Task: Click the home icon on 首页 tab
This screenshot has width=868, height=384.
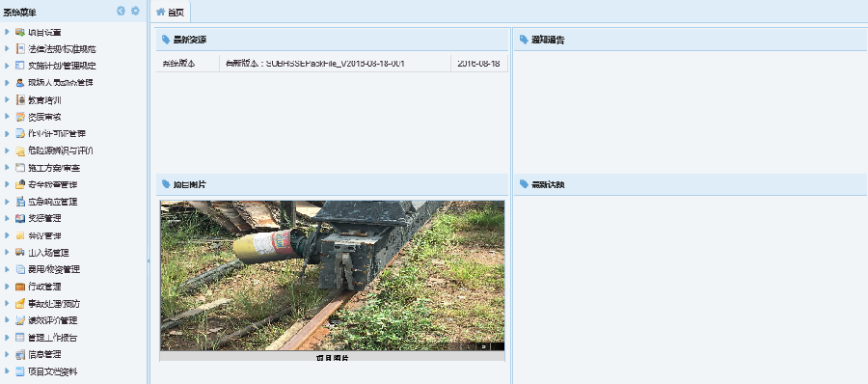Action: 161,12
